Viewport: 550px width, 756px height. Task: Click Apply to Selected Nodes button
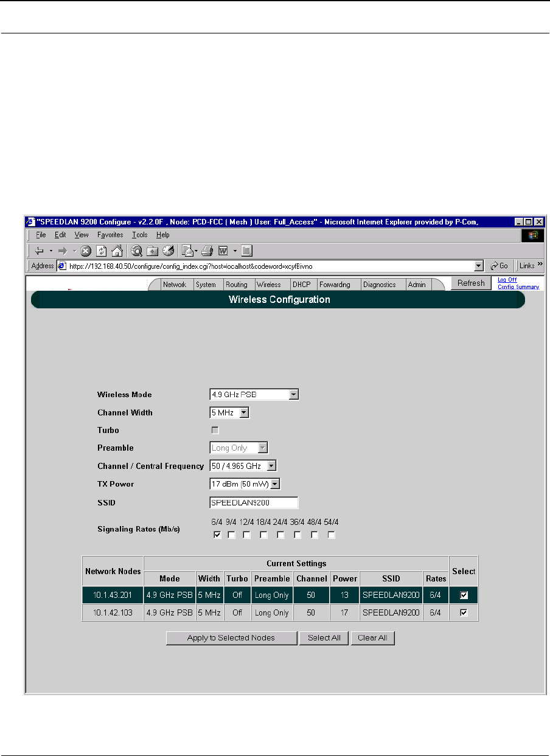click(x=231, y=638)
